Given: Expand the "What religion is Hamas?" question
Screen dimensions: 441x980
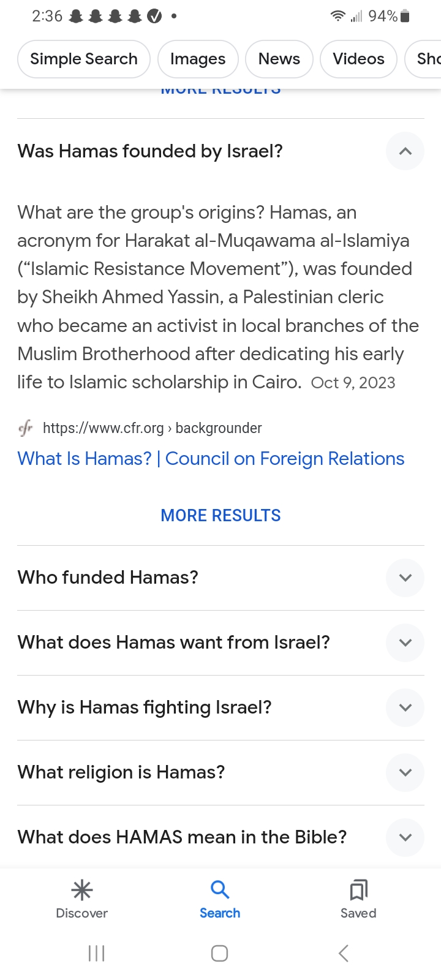Looking at the screenshot, I should tap(405, 772).
